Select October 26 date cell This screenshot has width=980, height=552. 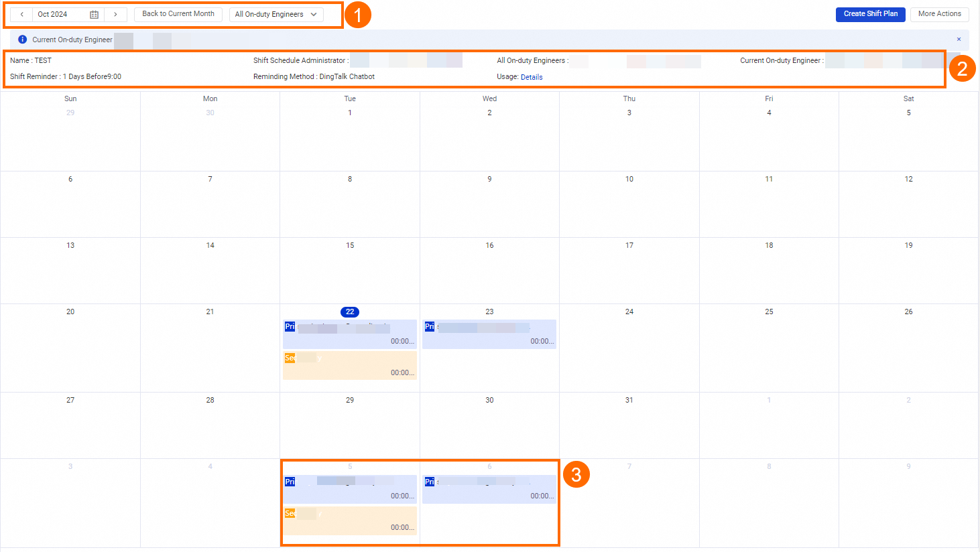click(908, 348)
